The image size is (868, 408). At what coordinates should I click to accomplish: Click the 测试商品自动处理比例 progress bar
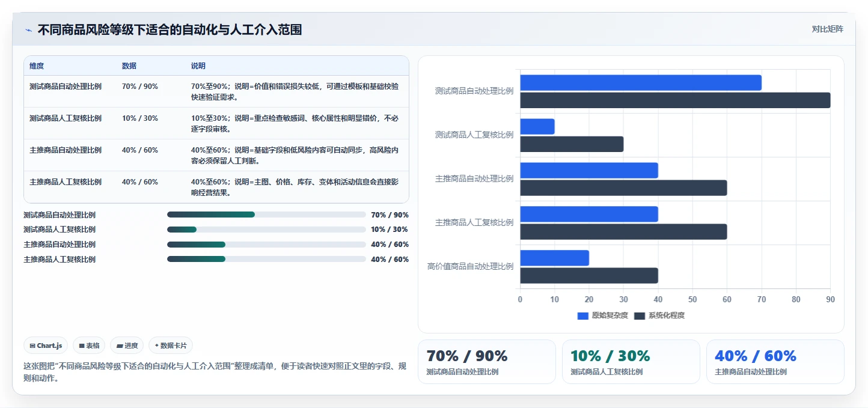pos(266,215)
